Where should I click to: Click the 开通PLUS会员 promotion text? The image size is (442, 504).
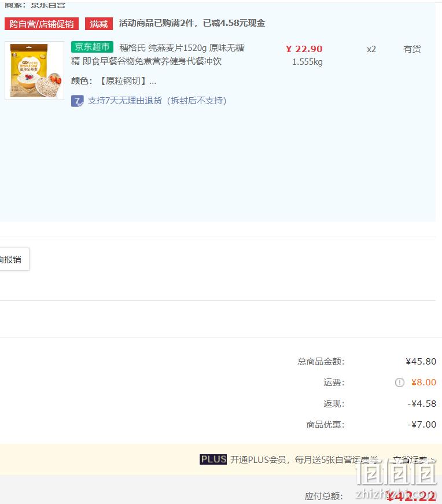click(x=304, y=460)
